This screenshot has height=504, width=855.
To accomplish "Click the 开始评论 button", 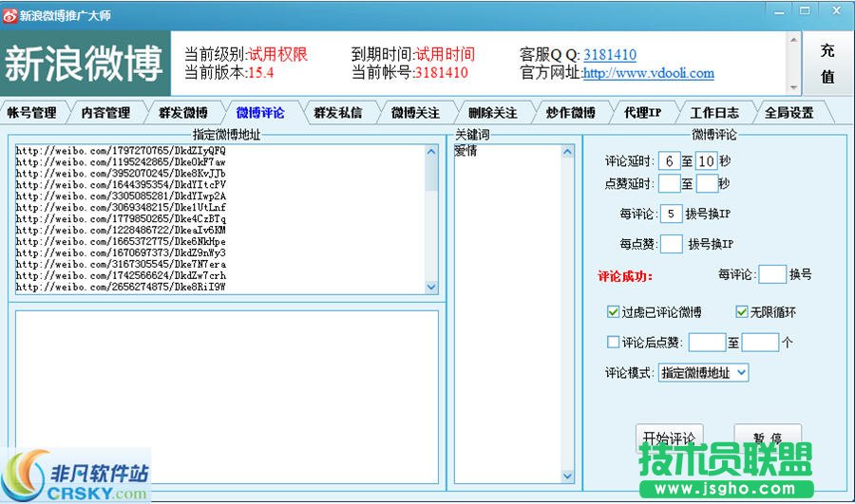I will 670,439.
